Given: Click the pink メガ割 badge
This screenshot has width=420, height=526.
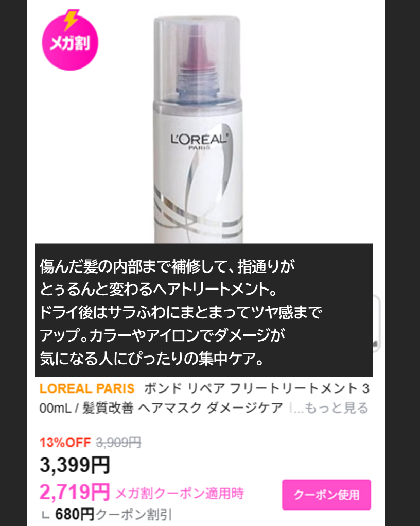Looking at the screenshot, I should pyautogui.click(x=70, y=41).
